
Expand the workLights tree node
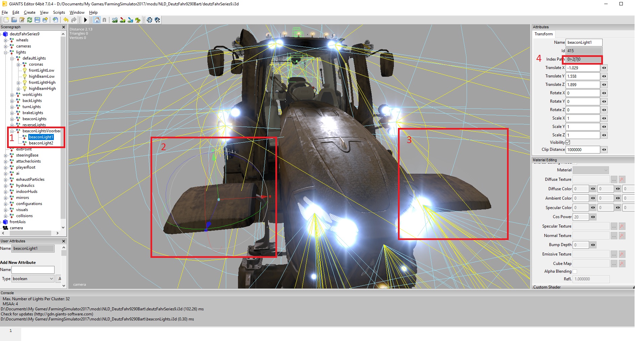tap(12, 95)
